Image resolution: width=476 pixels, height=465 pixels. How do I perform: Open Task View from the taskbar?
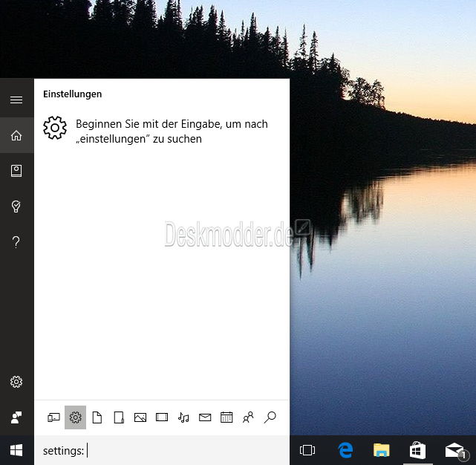(307, 450)
